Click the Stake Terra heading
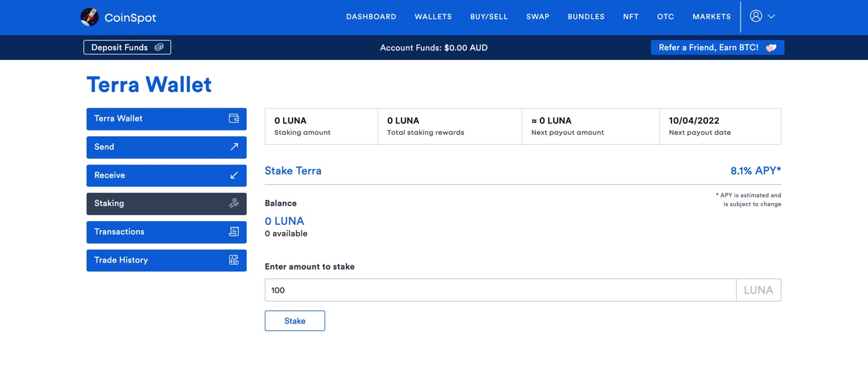The image size is (868, 365). (293, 170)
